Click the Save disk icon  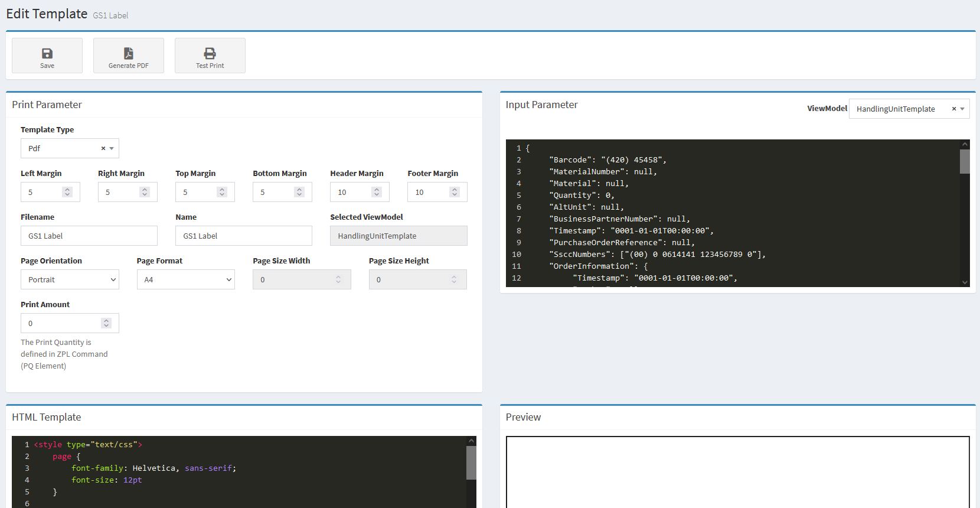(47, 53)
